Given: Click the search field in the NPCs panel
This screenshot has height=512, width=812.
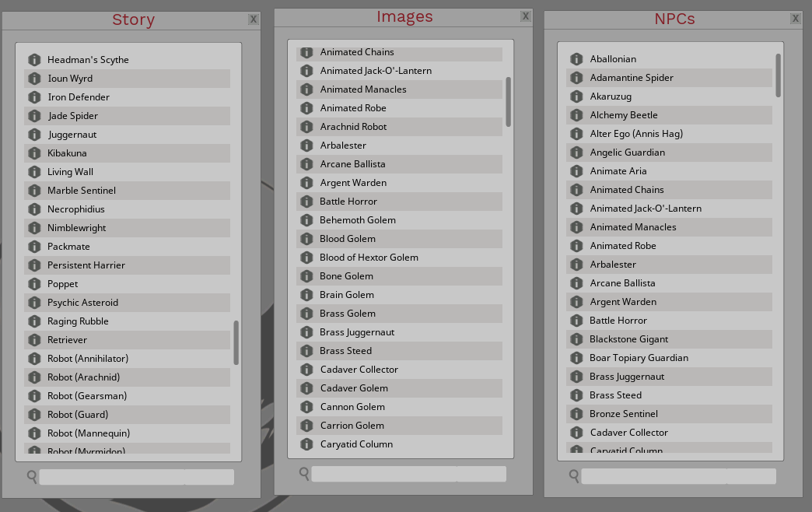Looking at the screenshot, I should tap(678, 475).
